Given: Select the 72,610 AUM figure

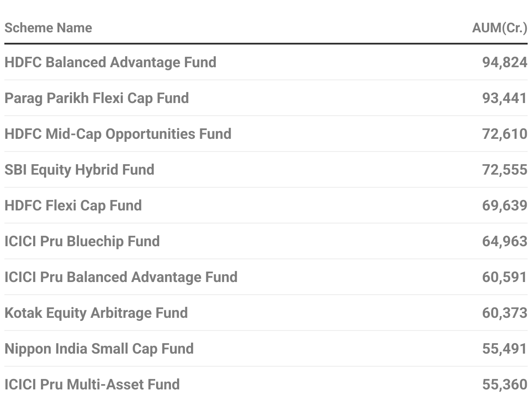Looking at the screenshot, I should [x=505, y=134].
